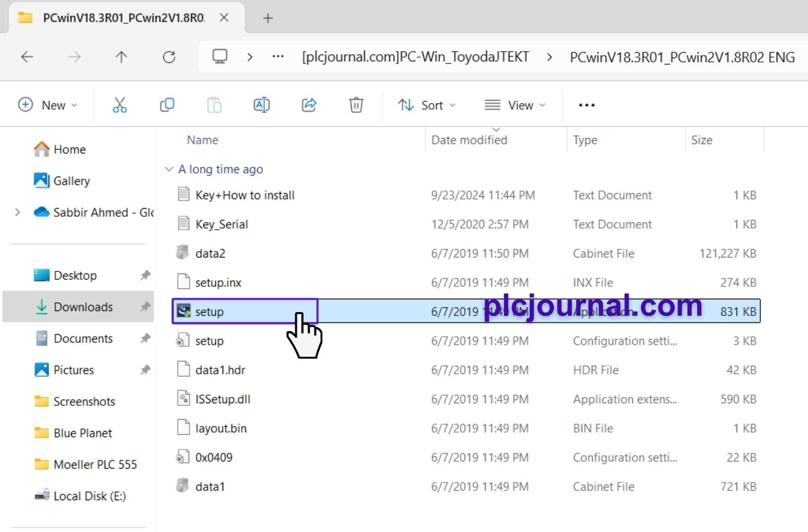Click the Key_Serial text document icon

(183, 224)
